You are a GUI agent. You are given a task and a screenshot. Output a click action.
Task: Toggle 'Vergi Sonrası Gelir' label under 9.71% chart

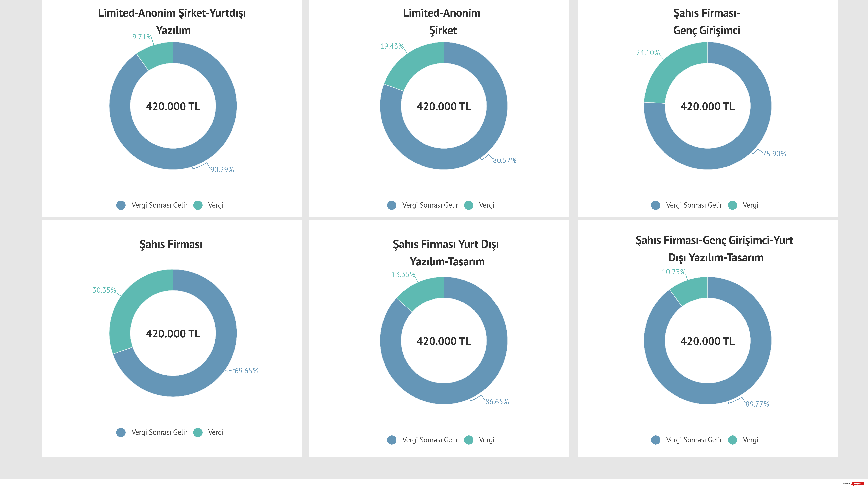pyautogui.click(x=159, y=205)
